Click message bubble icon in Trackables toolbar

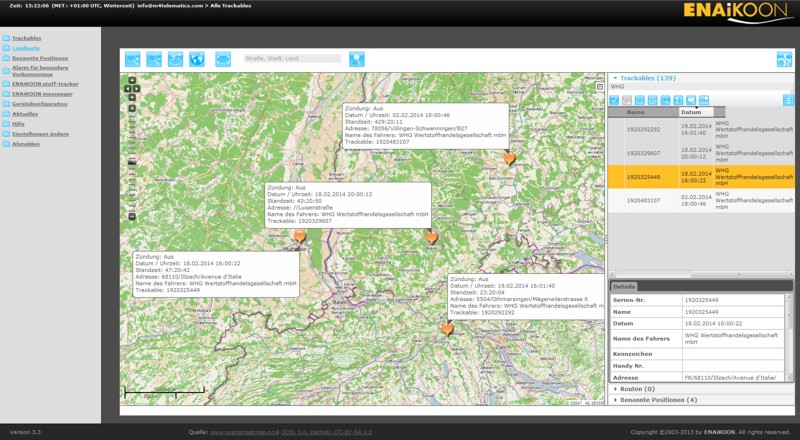point(691,101)
